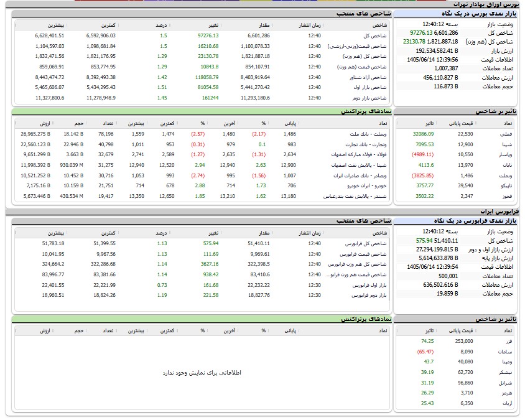Open the 'هرمز' Farabourse impact symbol
This screenshot has height=420, width=525.
pos(507,393)
